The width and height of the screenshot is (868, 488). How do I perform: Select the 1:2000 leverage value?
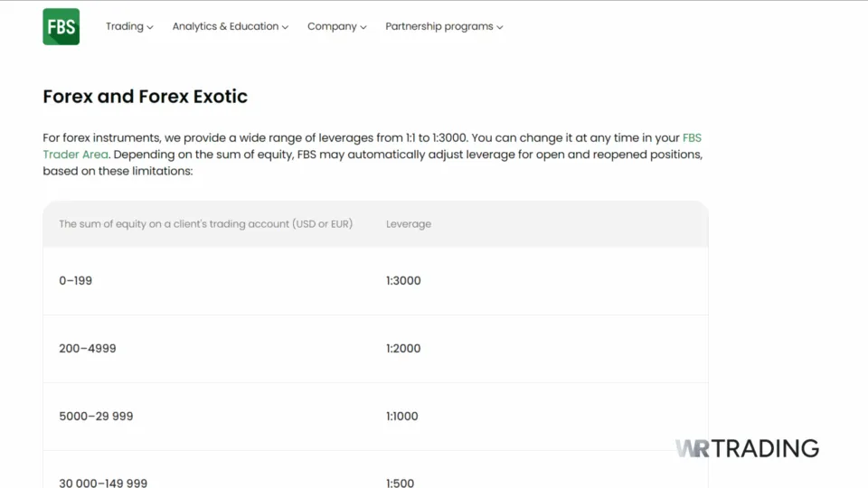tap(403, 349)
